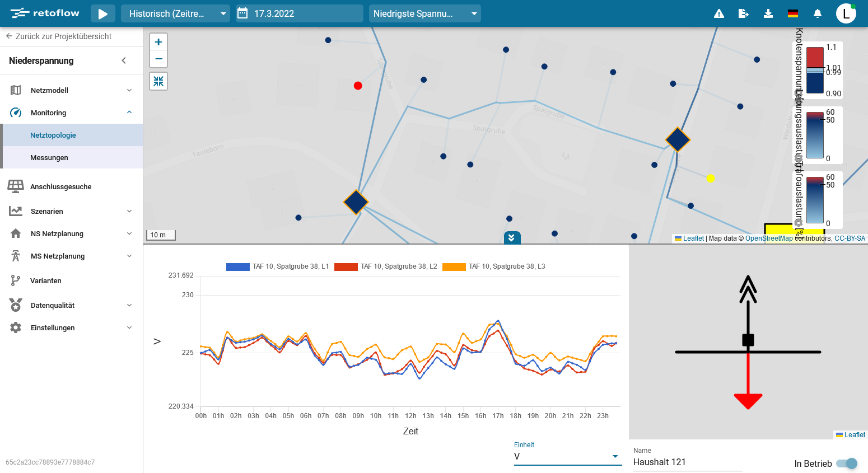Image resolution: width=868 pixels, height=473 pixels.
Task: Click the Leitungsauslastung color legend bar
Action: pyautogui.click(x=815, y=135)
